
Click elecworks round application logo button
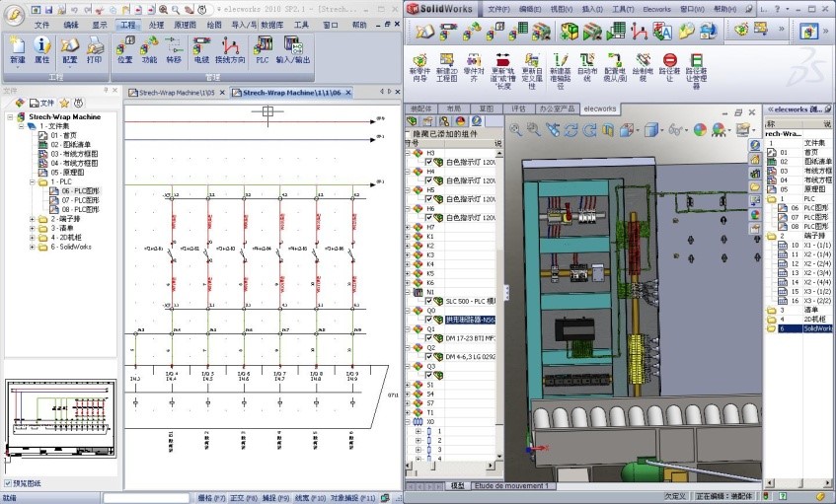click(x=14, y=14)
